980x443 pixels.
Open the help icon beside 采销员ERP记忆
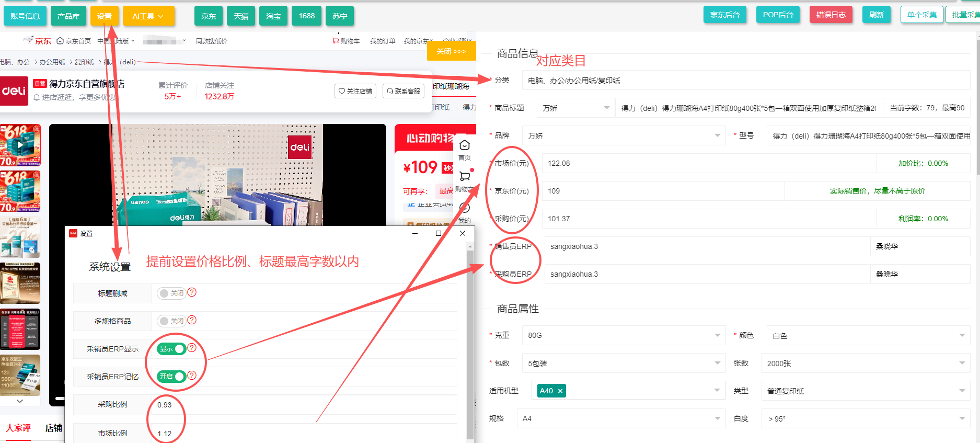coord(192,376)
